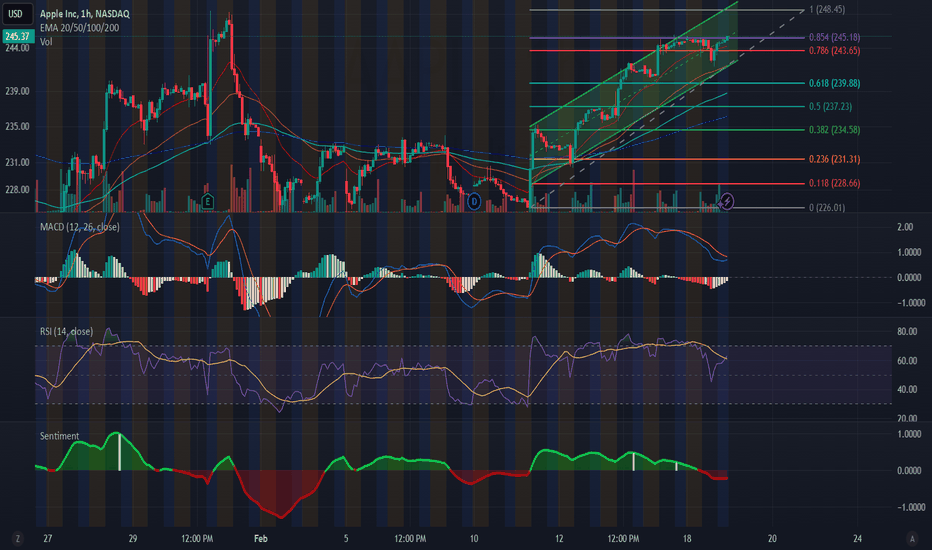The width and height of the screenshot is (932, 550).
Task: Click price axis value 235.00
Action: pos(17,127)
